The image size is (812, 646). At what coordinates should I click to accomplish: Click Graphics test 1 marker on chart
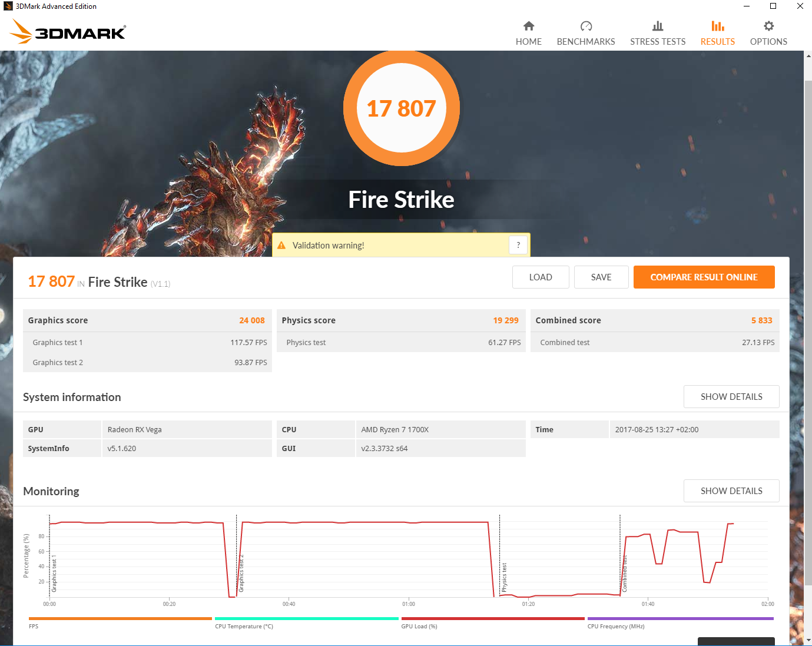click(54, 573)
